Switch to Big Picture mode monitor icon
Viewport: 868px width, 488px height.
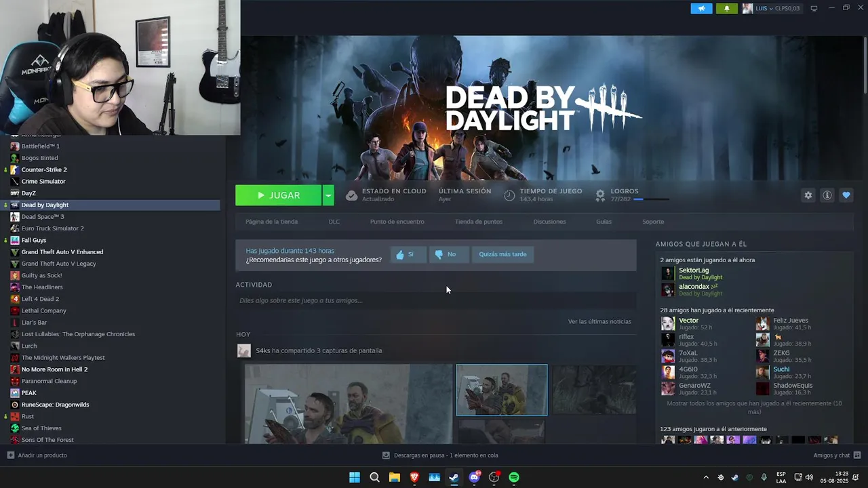tap(814, 8)
